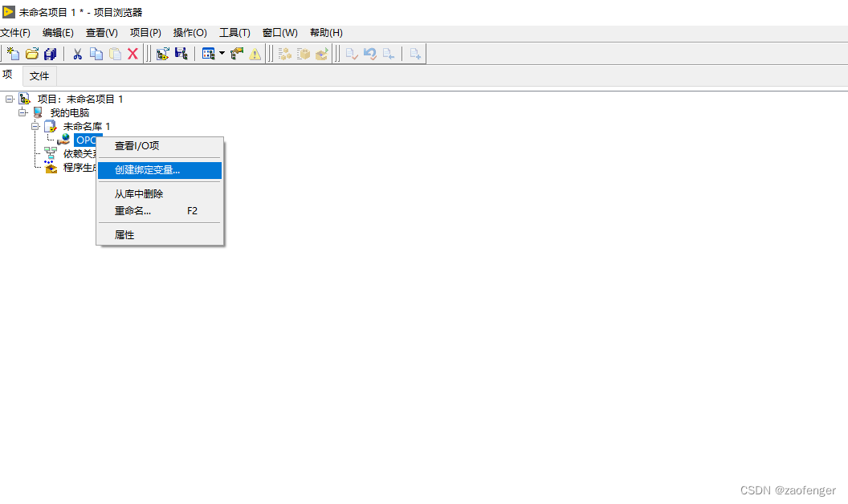Open the grid icon dropdown arrow
Image resolution: width=848 pixels, height=504 pixels.
222,53
